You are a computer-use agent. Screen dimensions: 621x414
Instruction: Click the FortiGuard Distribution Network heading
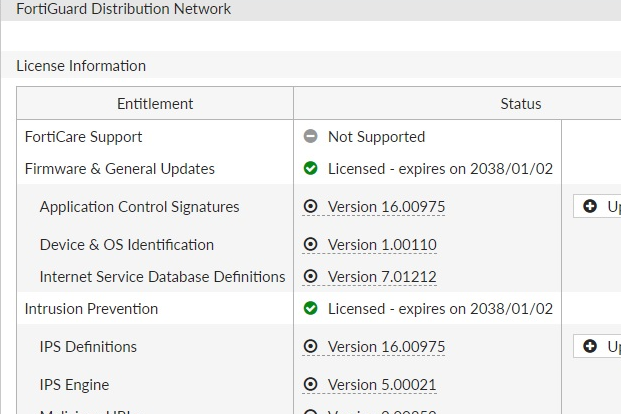click(x=123, y=9)
